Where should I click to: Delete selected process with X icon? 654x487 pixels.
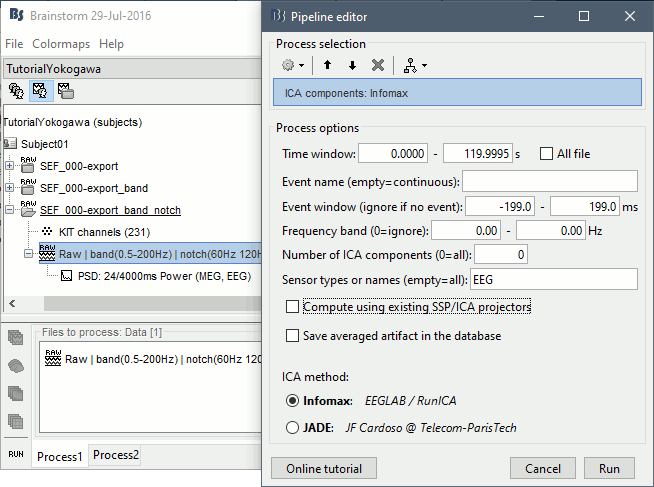pos(378,65)
